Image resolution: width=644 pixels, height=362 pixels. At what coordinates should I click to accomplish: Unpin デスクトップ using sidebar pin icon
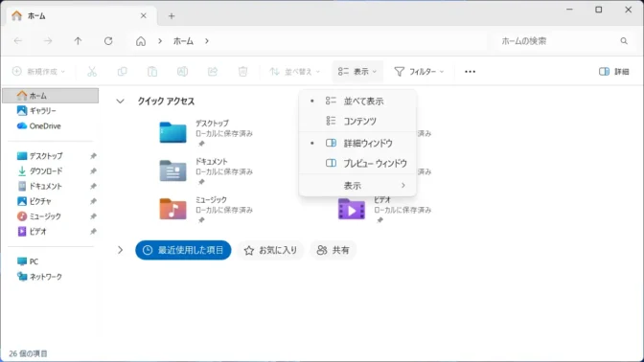(x=93, y=156)
